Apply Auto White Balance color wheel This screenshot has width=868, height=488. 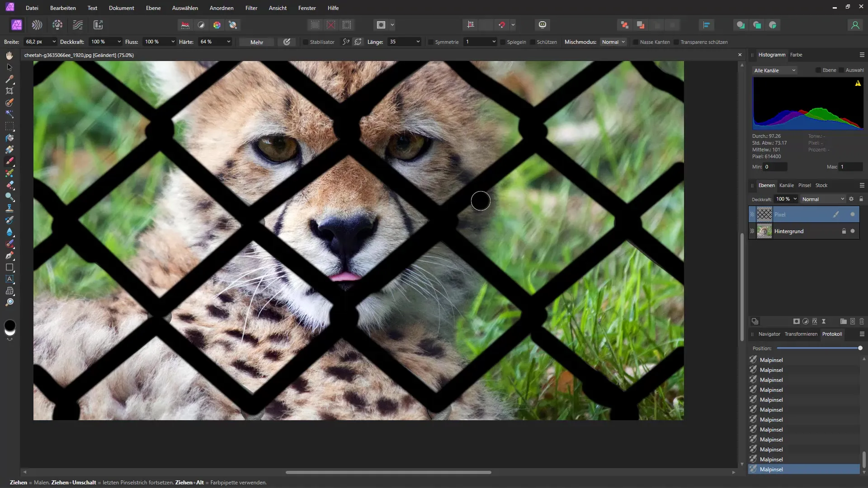[217, 25]
